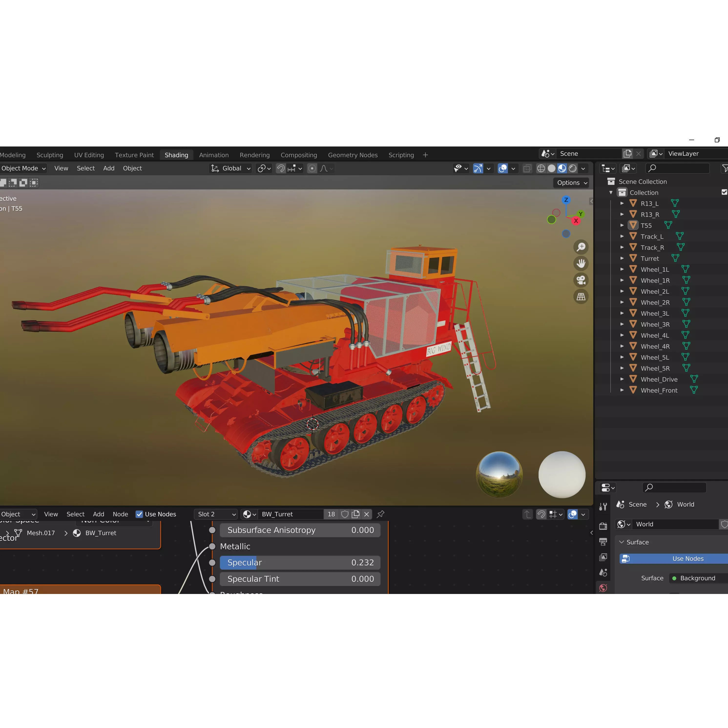The image size is (728, 728).
Task: Adjust the Specular slider value
Action: [x=300, y=562]
